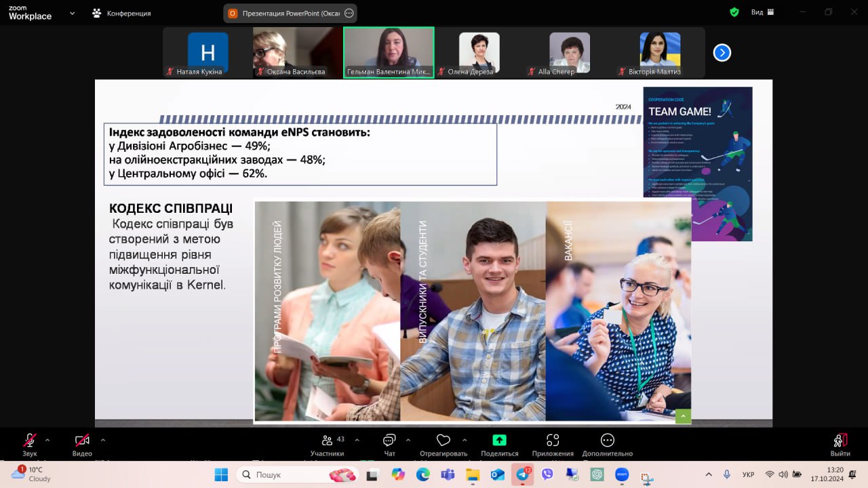Click the Отреагировать reactions heart icon

pyautogui.click(x=443, y=441)
